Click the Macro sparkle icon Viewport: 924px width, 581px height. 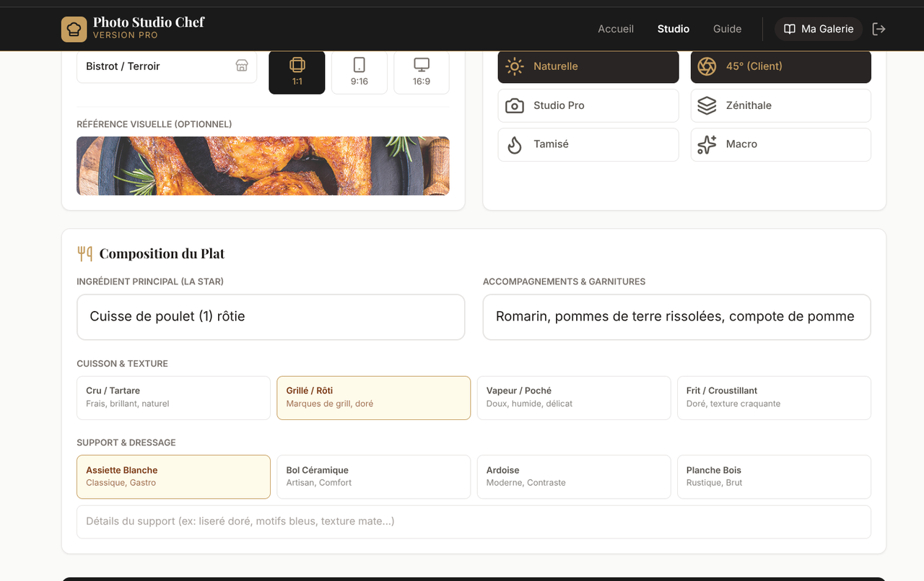(x=706, y=144)
